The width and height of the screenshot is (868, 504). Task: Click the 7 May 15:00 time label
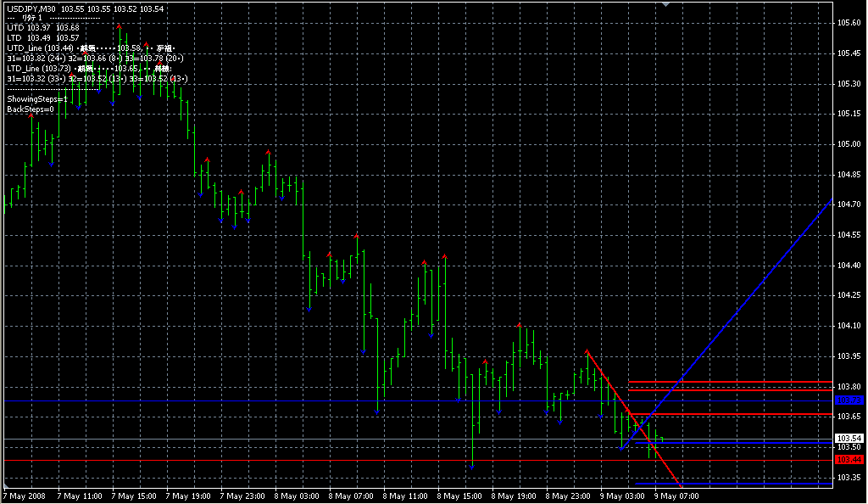[134, 496]
